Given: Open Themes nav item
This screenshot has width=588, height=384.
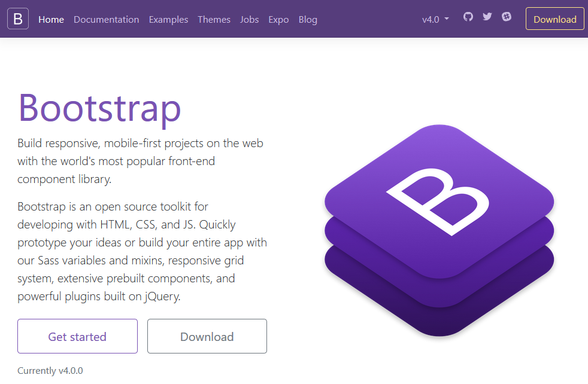Looking at the screenshot, I should pos(214,20).
